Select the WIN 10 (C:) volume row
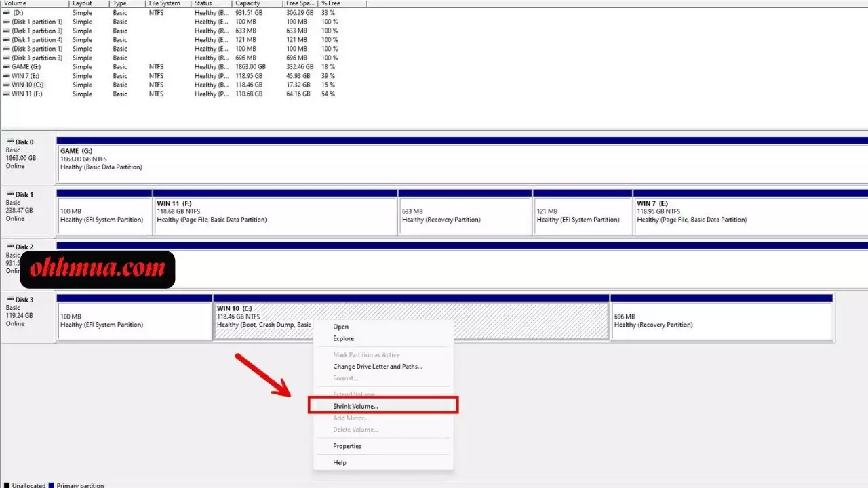The image size is (868, 488). click(183, 85)
